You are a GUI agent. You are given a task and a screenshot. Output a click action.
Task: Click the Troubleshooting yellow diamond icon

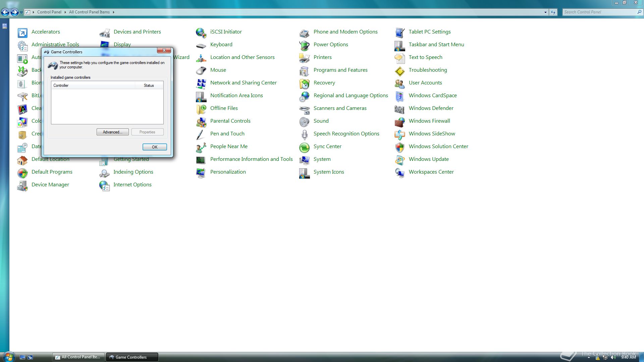click(399, 70)
